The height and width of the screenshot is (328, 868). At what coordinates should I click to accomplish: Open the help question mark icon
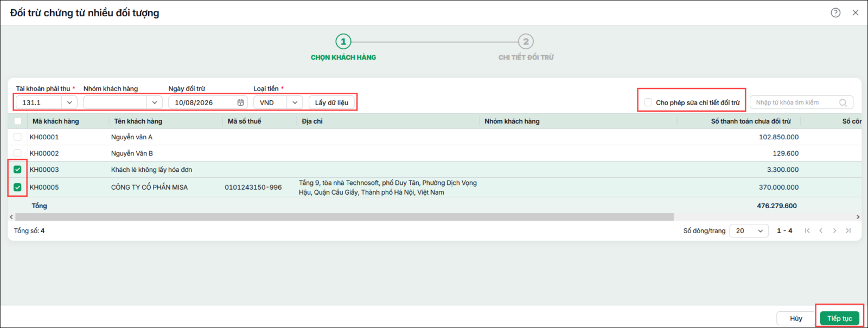click(835, 12)
